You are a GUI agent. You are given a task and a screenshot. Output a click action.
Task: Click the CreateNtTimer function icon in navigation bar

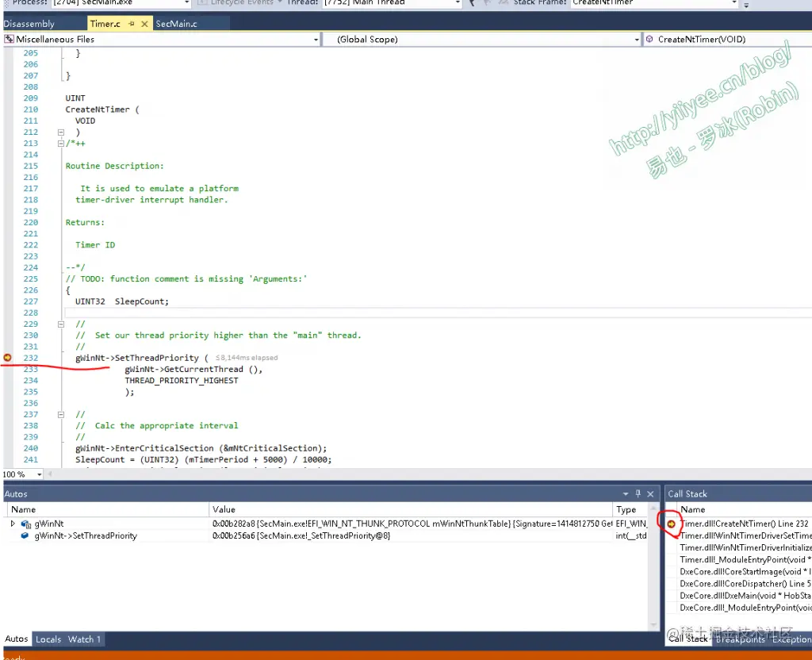tap(649, 39)
